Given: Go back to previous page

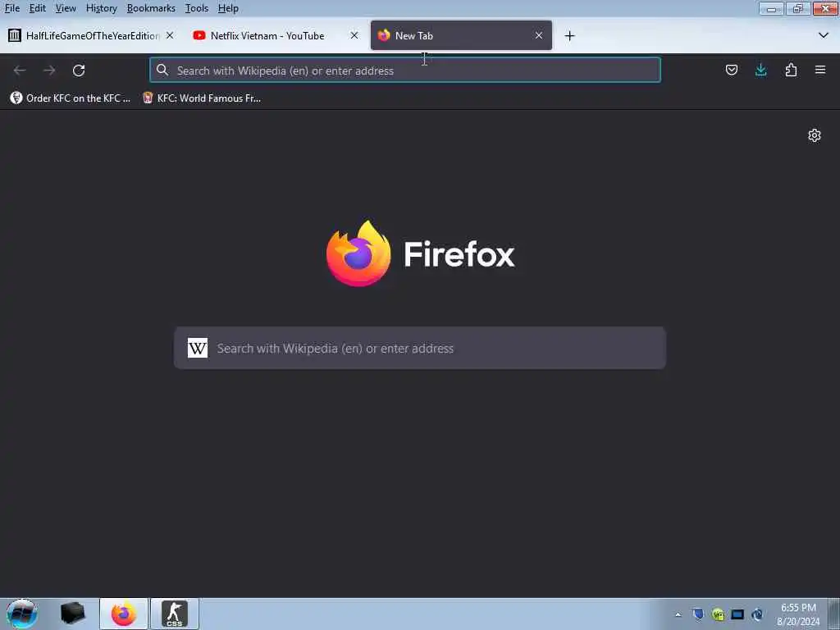Looking at the screenshot, I should (x=20, y=71).
